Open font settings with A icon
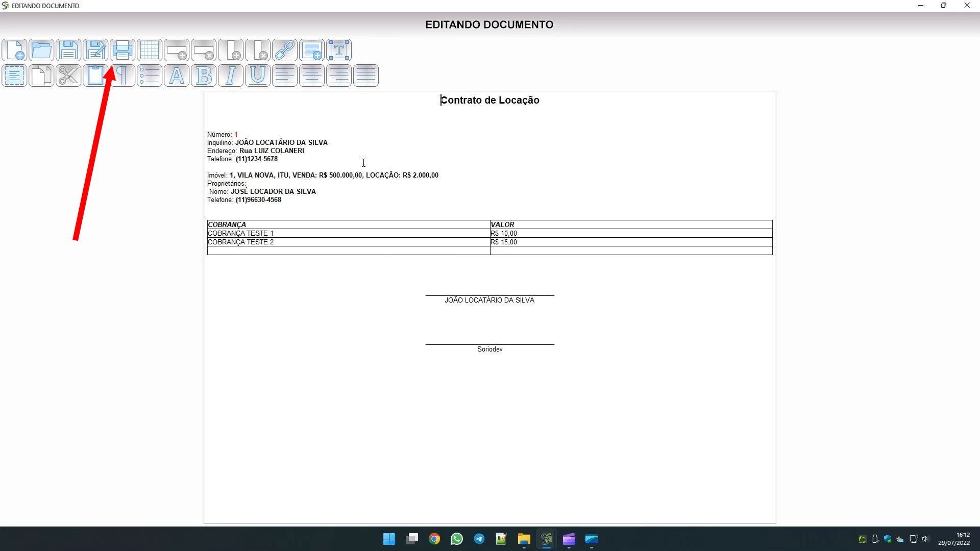 tap(177, 76)
